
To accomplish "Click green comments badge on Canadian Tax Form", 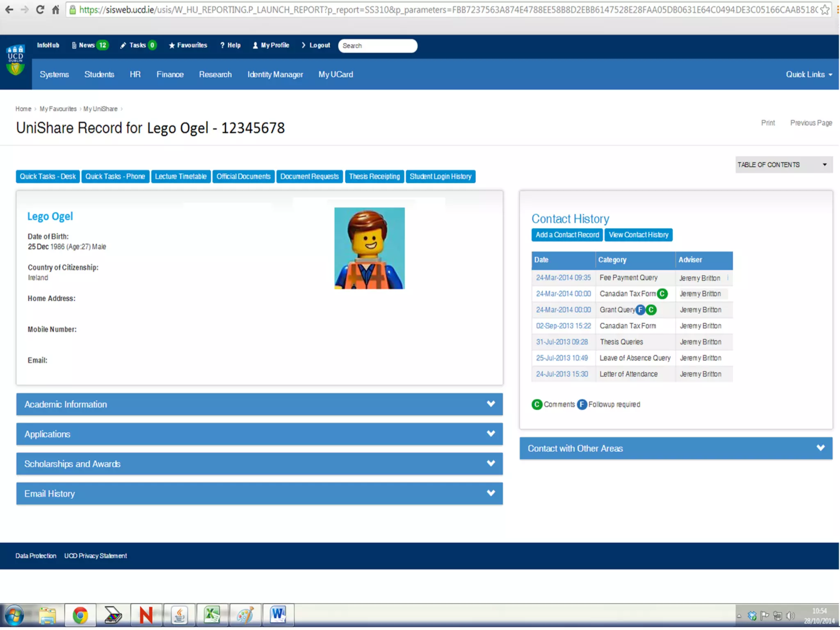I will (x=662, y=294).
